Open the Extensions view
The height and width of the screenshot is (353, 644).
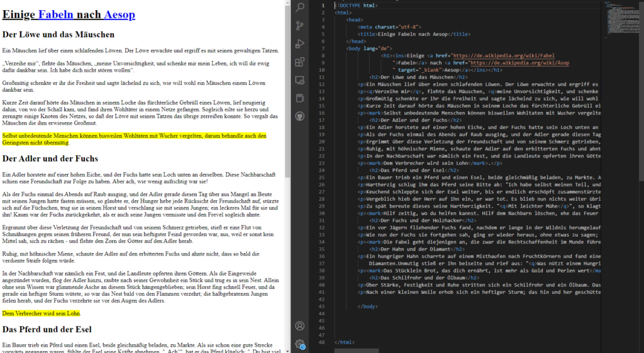pos(300,62)
